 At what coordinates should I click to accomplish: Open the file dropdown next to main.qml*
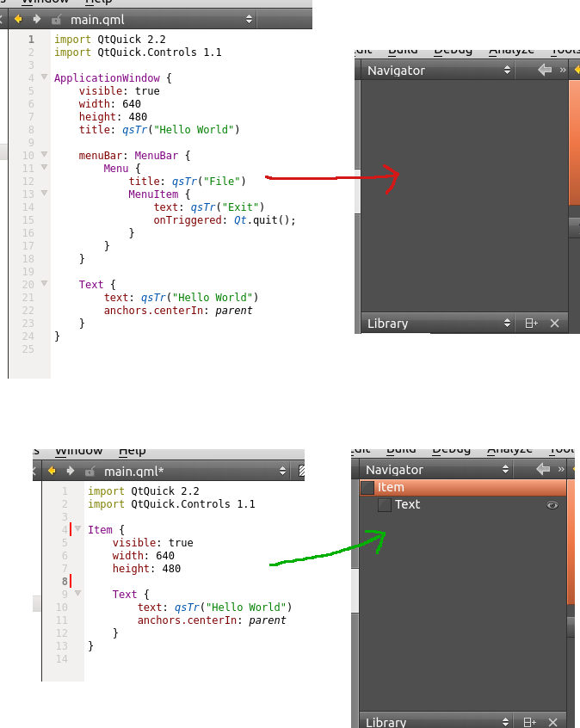(282, 472)
